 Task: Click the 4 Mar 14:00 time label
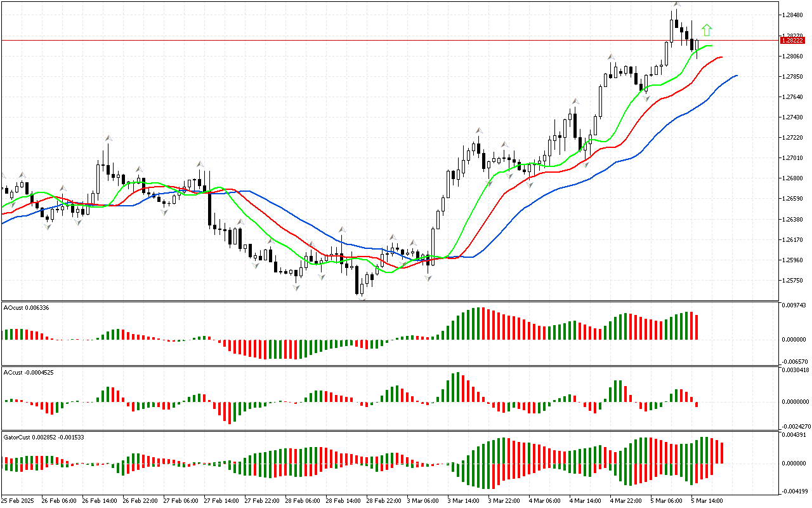(x=587, y=500)
